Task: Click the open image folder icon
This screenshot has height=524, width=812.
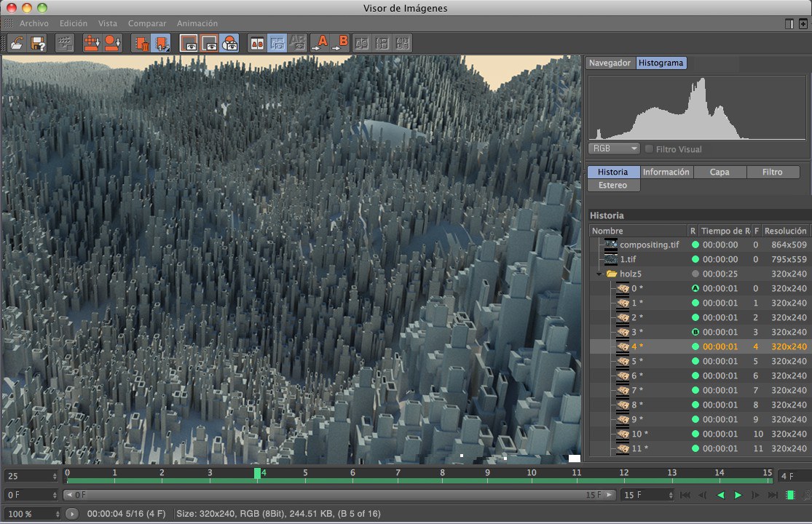Action: (17, 44)
